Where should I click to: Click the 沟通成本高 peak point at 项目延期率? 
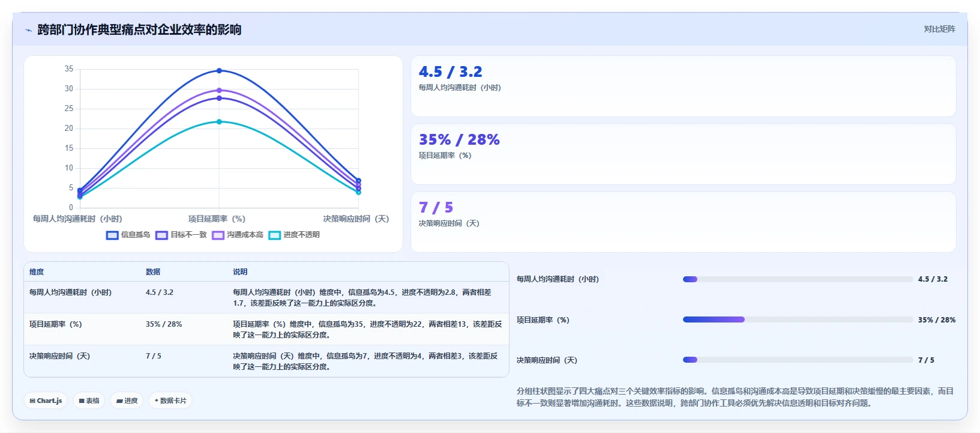[x=219, y=91]
